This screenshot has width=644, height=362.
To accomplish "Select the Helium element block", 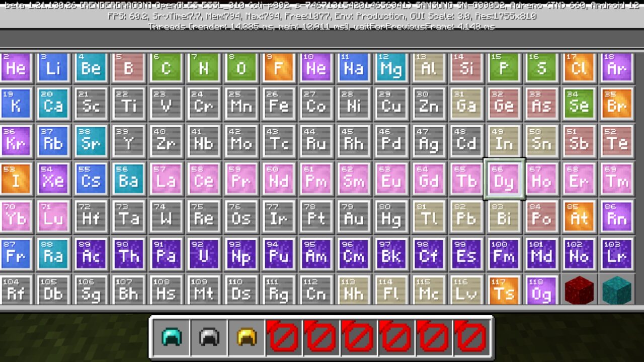I will pos(16,68).
